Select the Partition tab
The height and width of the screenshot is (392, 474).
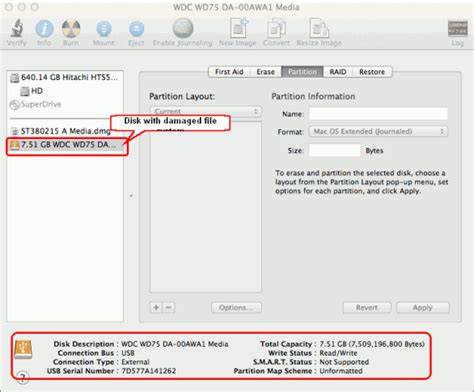(x=302, y=72)
